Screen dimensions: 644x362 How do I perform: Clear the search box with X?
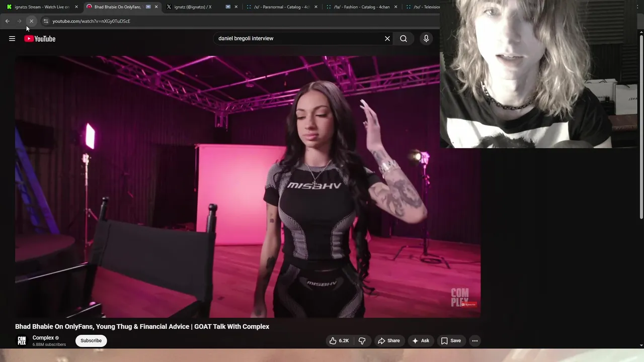[x=387, y=39]
